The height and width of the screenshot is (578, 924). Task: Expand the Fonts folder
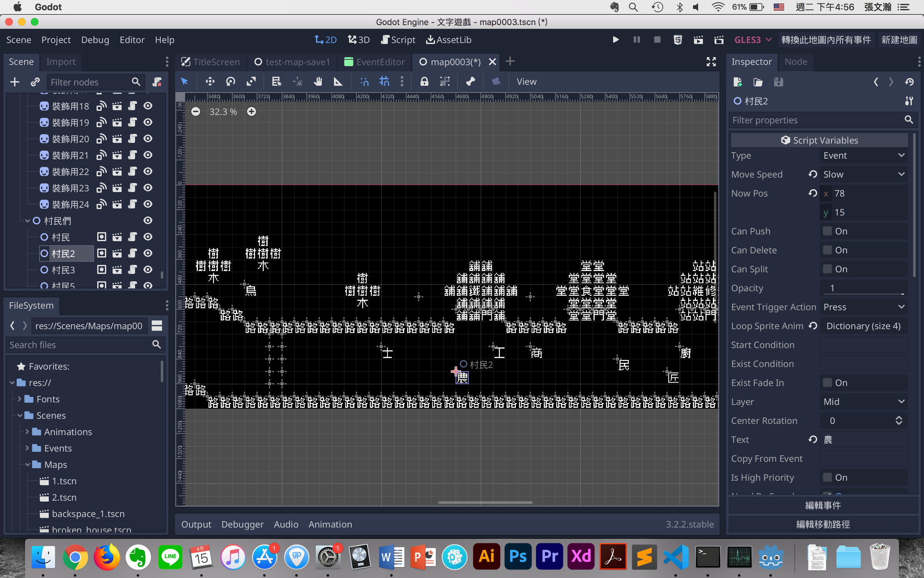click(x=20, y=399)
